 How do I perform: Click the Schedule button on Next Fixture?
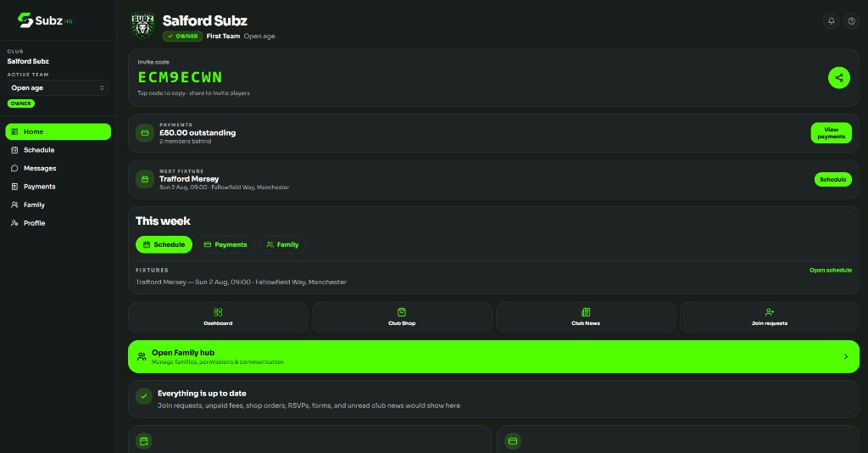coord(832,180)
